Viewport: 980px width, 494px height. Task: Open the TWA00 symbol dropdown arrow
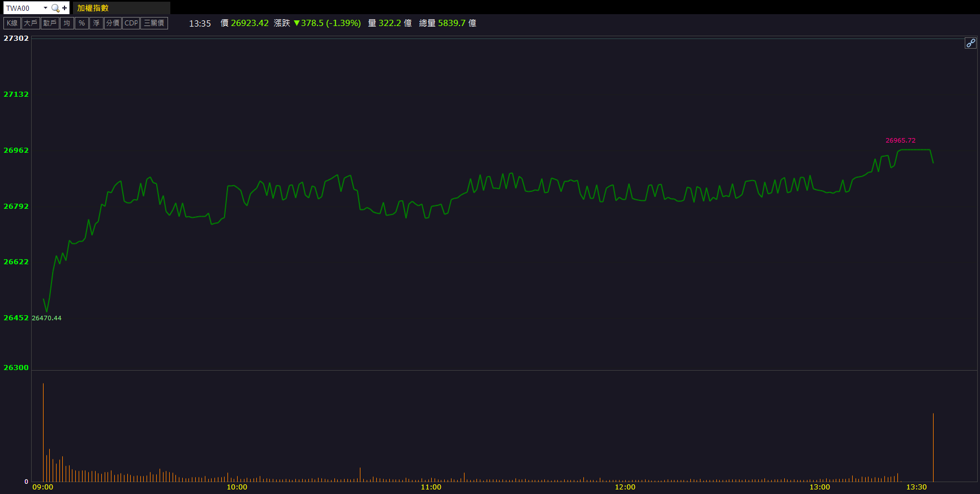[x=45, y=8]
